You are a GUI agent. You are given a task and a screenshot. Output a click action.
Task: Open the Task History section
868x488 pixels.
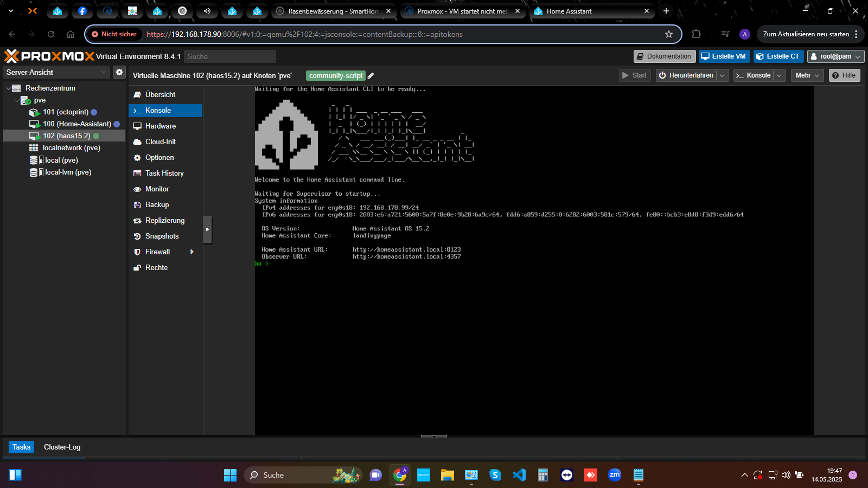(x=165, y=173)
